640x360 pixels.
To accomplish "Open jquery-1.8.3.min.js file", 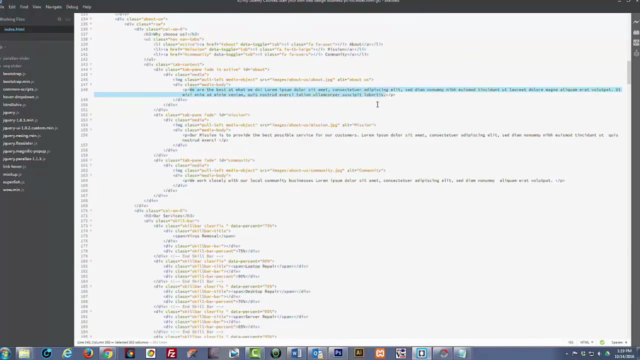I will pyautogui.click(x=20, y=120).
